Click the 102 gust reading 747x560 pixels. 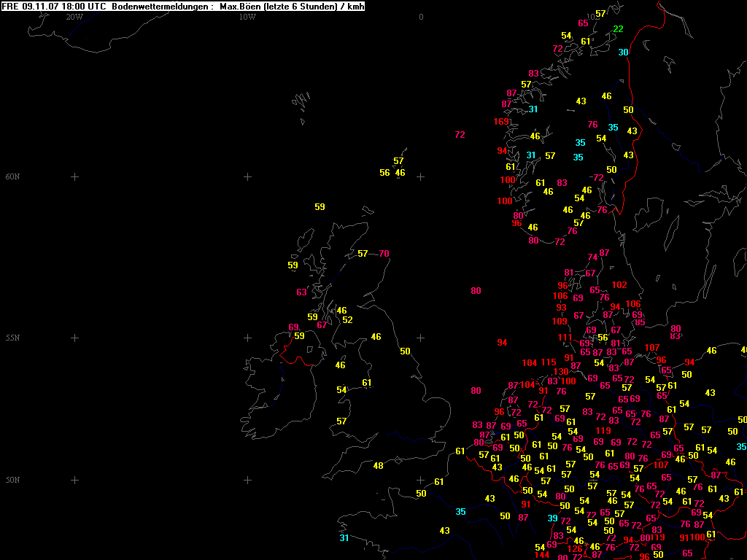619,285
